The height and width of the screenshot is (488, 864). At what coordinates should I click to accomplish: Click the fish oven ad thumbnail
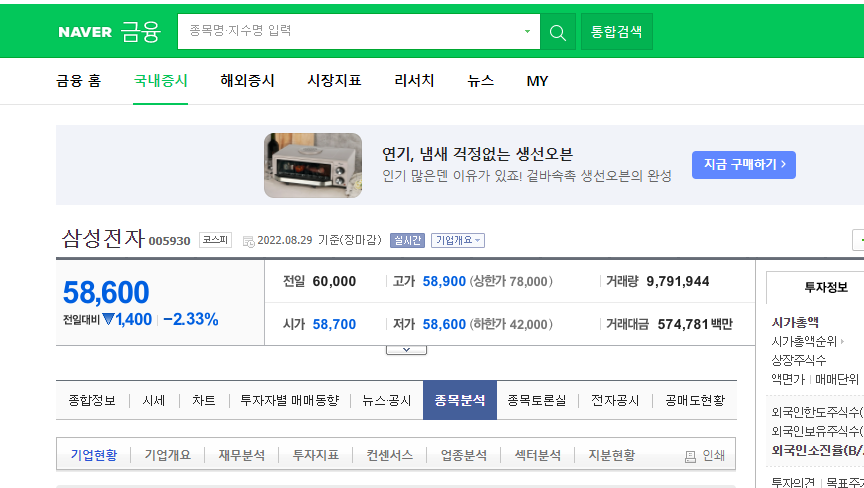click(313, 165)
